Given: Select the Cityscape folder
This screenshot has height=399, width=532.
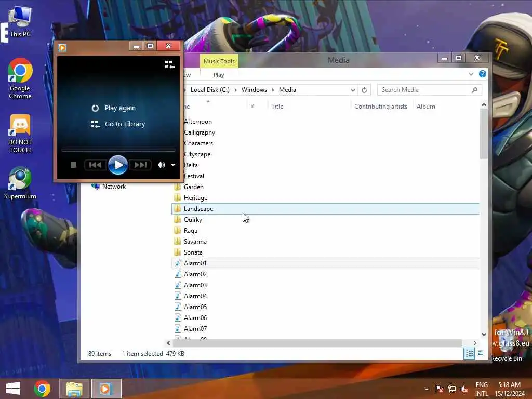Looking at the screenshot, I should [197, 154].
